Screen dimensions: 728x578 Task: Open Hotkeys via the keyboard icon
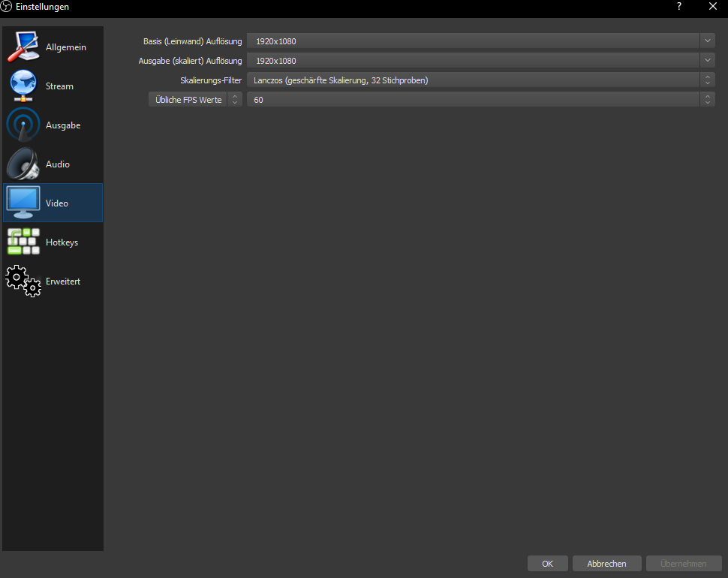point(23,242)
